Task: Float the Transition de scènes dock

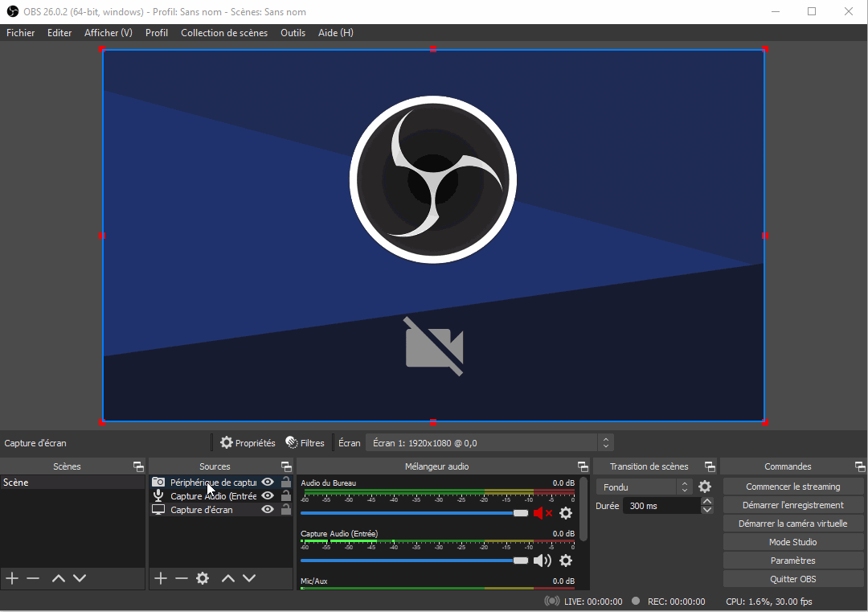Action: click(710, 466)
